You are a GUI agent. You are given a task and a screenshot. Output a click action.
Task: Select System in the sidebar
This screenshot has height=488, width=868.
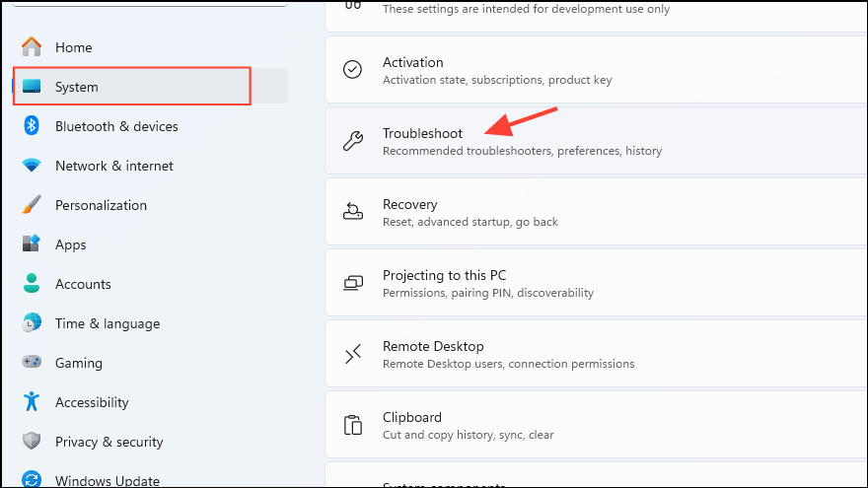77,87
